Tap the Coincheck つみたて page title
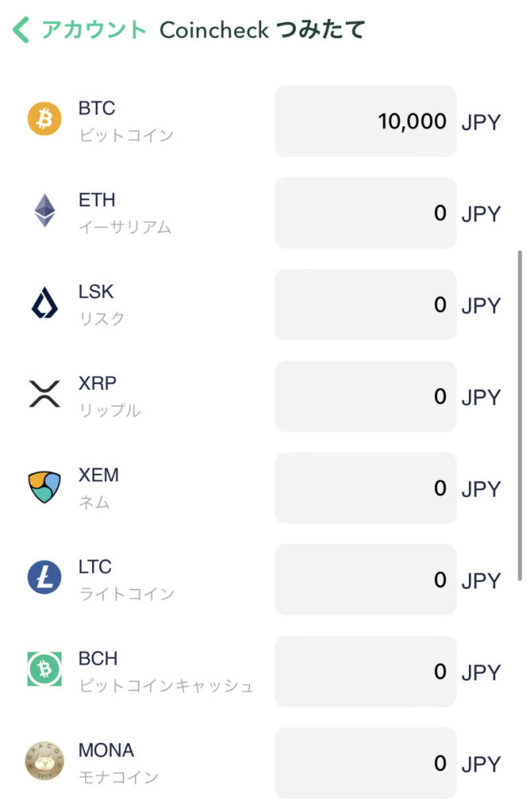Image resolution: width=526 pixels, height=812 pixels. [x=263, y=29]
